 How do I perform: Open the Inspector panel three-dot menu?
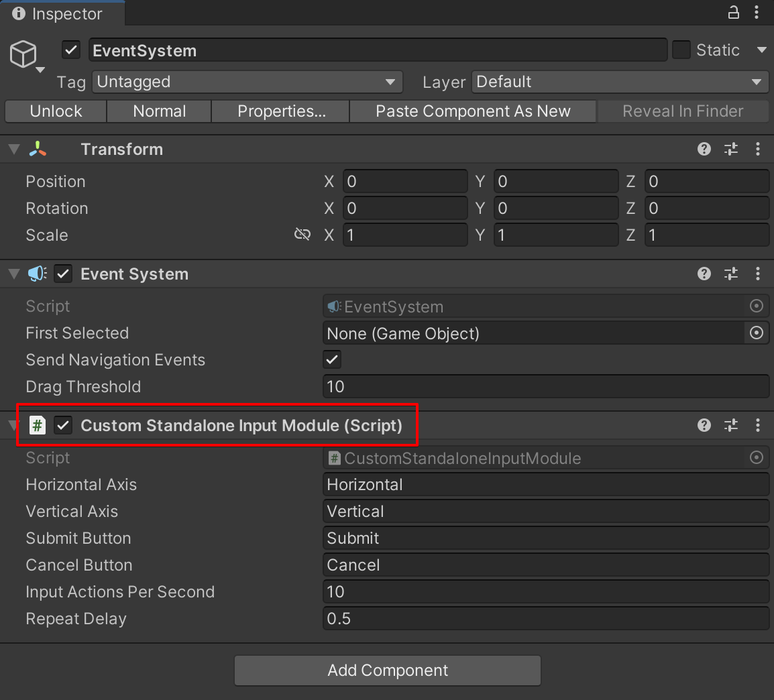pos(758,13)
